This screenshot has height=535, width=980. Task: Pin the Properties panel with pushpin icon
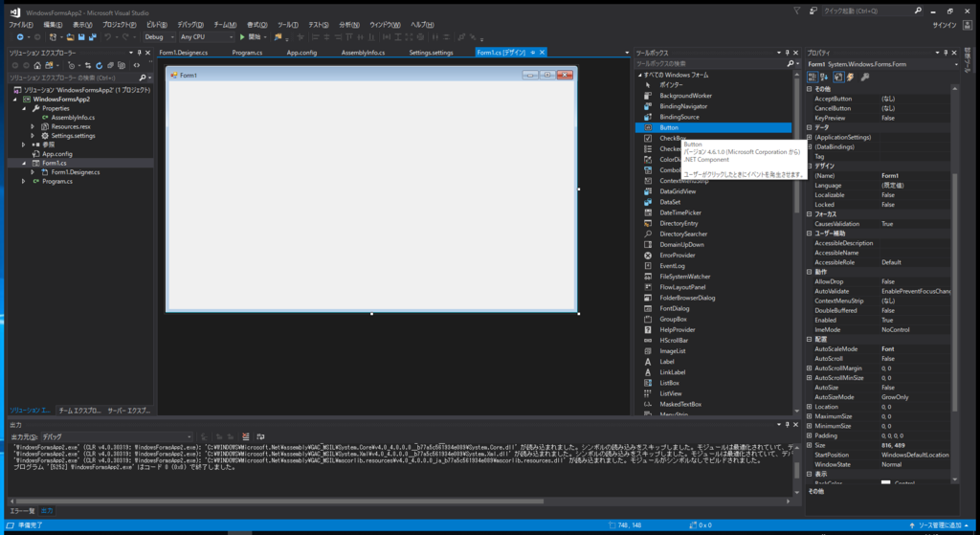(945, 54)
